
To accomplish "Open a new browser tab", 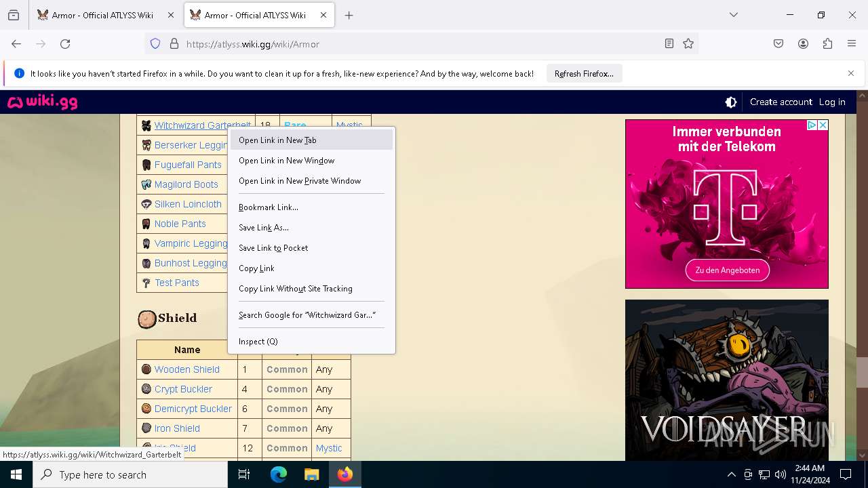I will pyautogui.click(x=349, y=15).
